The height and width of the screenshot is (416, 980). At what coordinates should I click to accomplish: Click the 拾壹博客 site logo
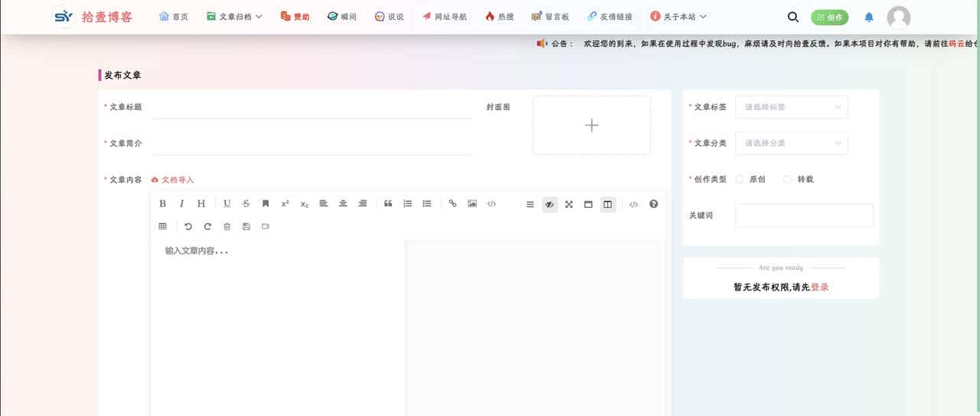[92, 16]
